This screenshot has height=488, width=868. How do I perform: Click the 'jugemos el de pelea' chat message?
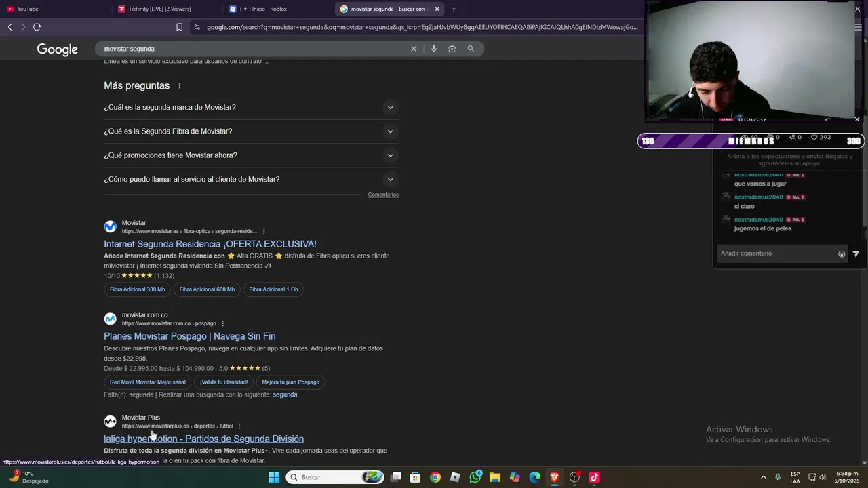point(763,228)
